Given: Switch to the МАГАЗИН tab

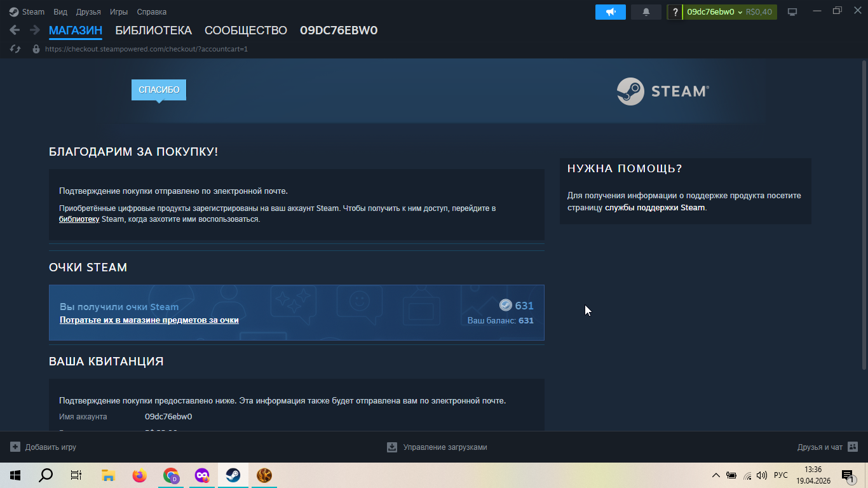Looking at the screenshot, I should (76, 30).
